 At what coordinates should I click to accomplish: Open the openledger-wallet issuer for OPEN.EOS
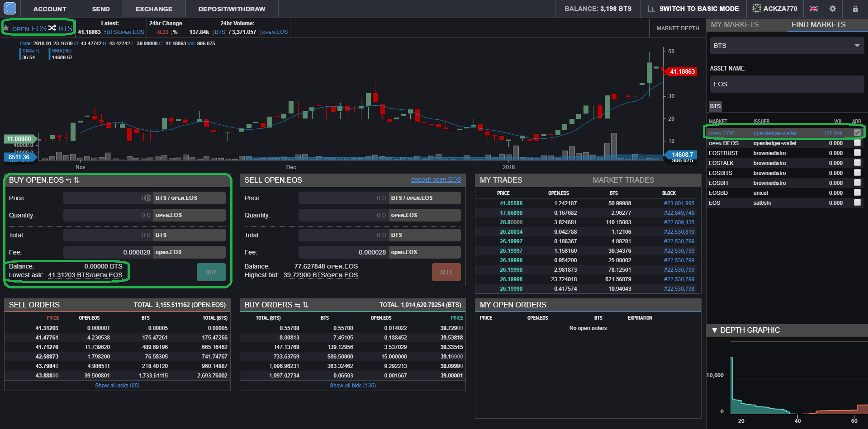[x=775, y=133]
